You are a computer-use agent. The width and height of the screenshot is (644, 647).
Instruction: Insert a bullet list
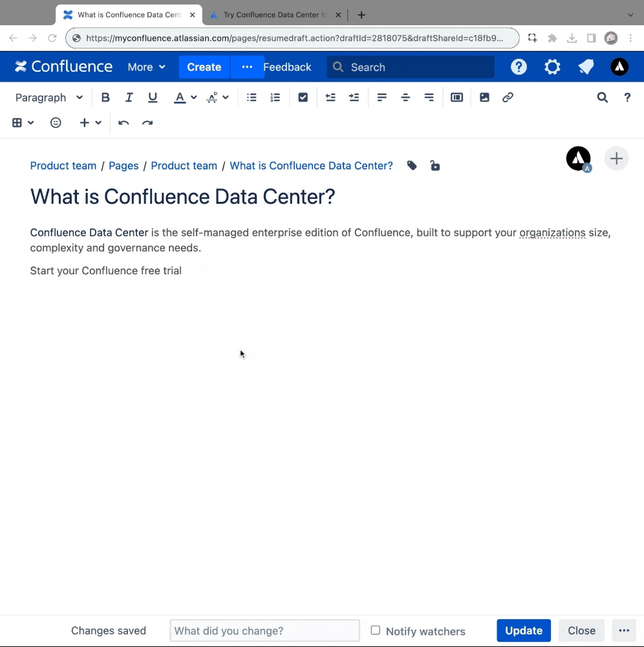[x=252, y=98]
